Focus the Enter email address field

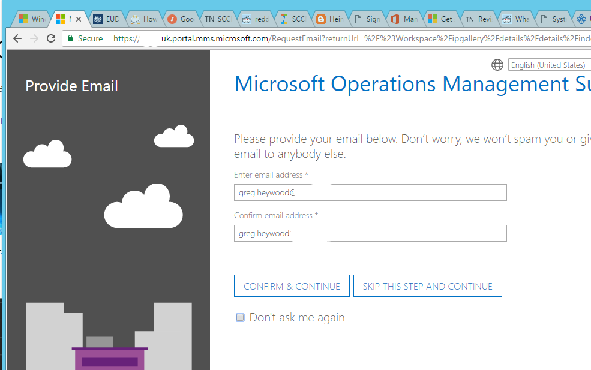tap(370, 193)
